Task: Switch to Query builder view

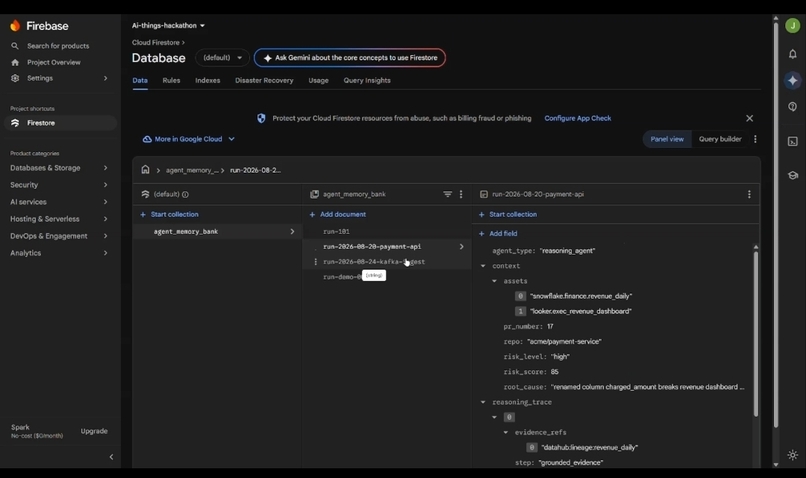Action: tap(720, 139)
